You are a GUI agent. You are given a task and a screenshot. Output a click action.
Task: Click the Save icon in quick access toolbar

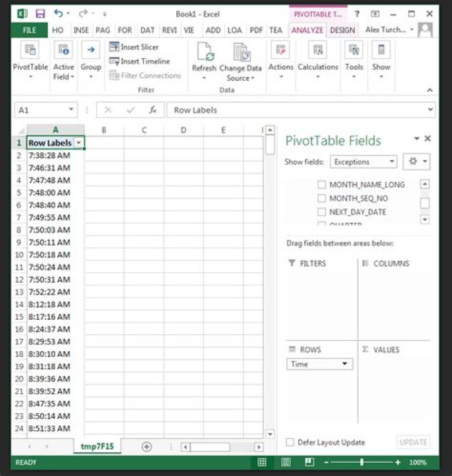(40, 14)
